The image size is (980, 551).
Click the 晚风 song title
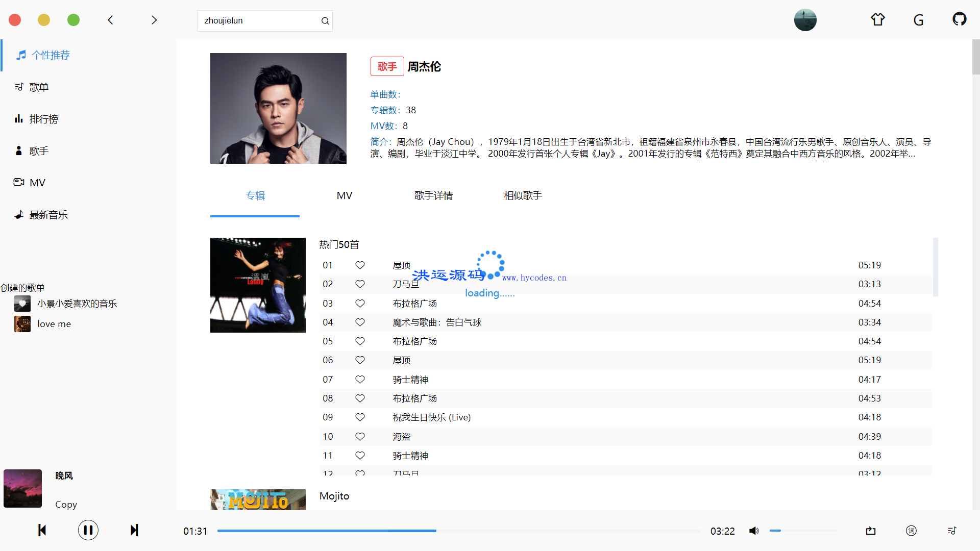pyautogui.click(x=64, y=476)
